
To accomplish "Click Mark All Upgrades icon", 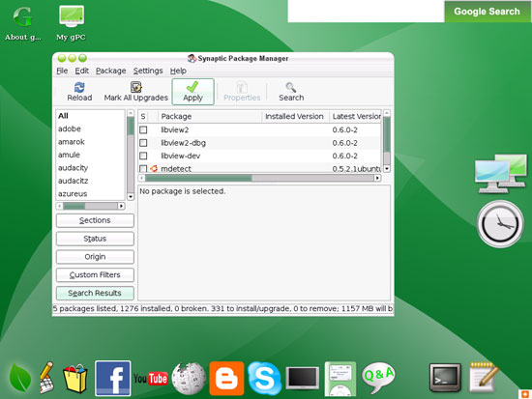I will click(136, 87).
